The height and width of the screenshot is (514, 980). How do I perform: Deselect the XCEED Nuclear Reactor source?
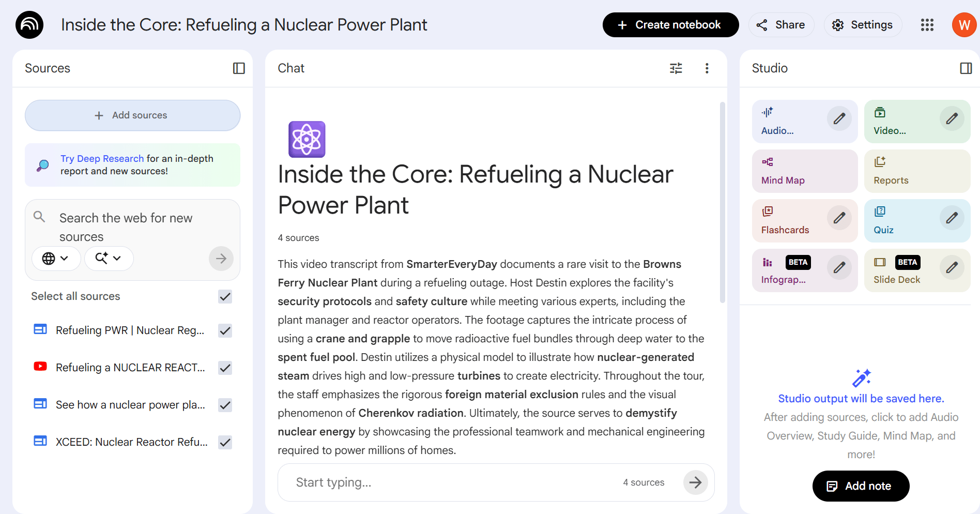[225, 442]
